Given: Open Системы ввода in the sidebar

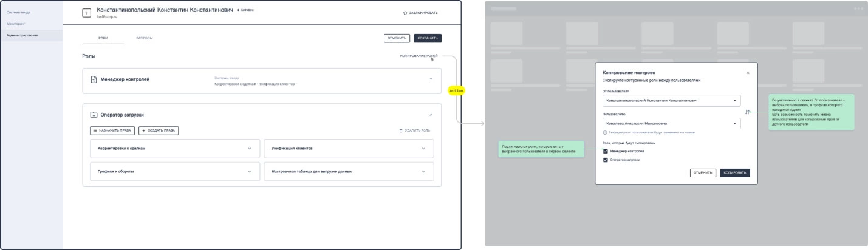Looking at the screenshot, I should click(32, 12).
